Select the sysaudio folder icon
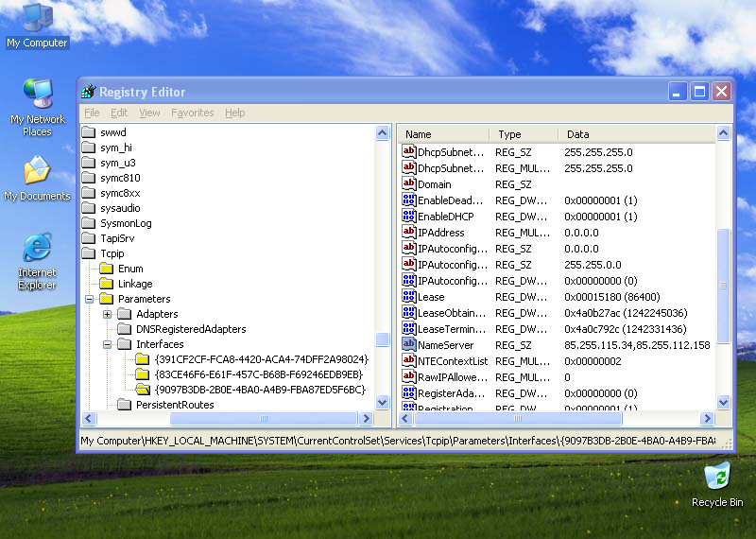This screenshot has height=539, width=756. 89,208
